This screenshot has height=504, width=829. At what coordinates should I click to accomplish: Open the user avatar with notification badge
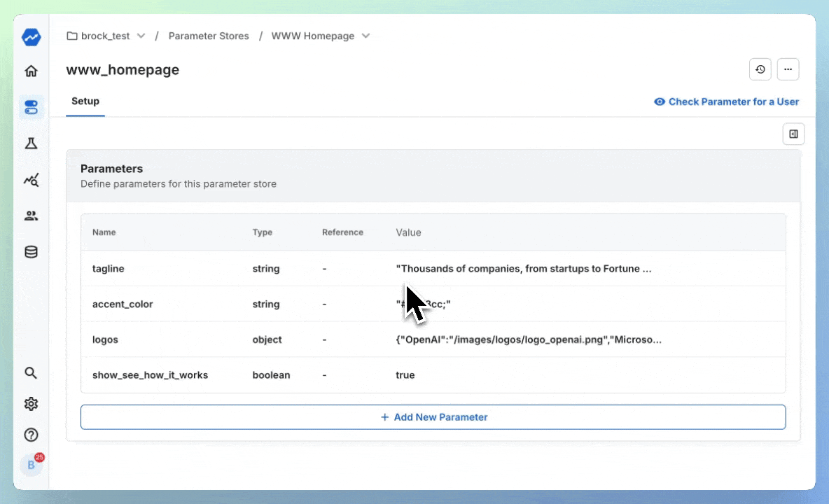31,465
